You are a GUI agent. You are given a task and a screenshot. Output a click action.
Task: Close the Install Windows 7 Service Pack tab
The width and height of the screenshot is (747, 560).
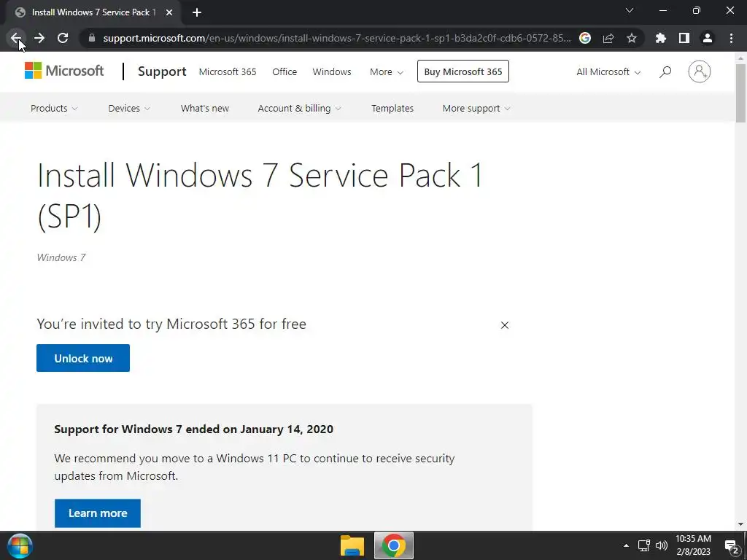169,12
